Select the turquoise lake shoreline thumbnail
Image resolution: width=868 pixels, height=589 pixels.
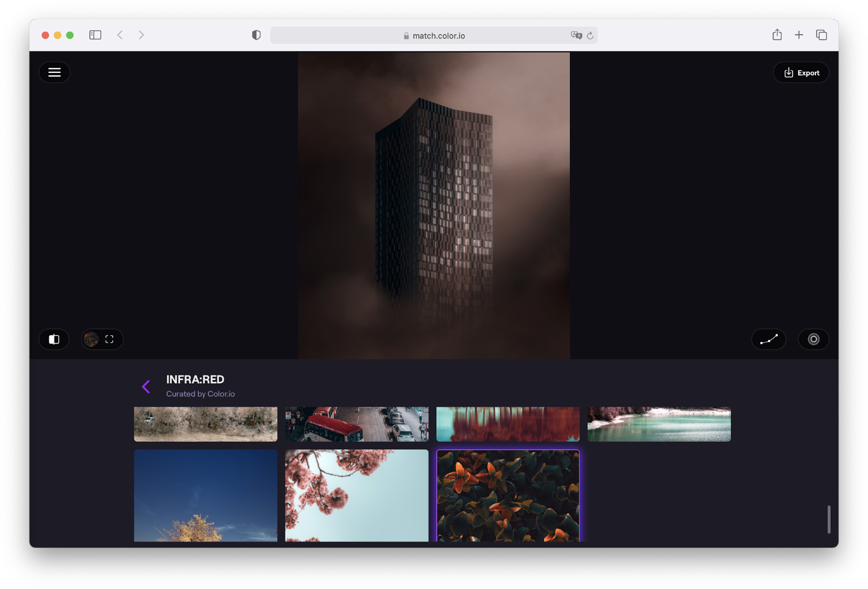pyautogui.click(x=659, y=424)
